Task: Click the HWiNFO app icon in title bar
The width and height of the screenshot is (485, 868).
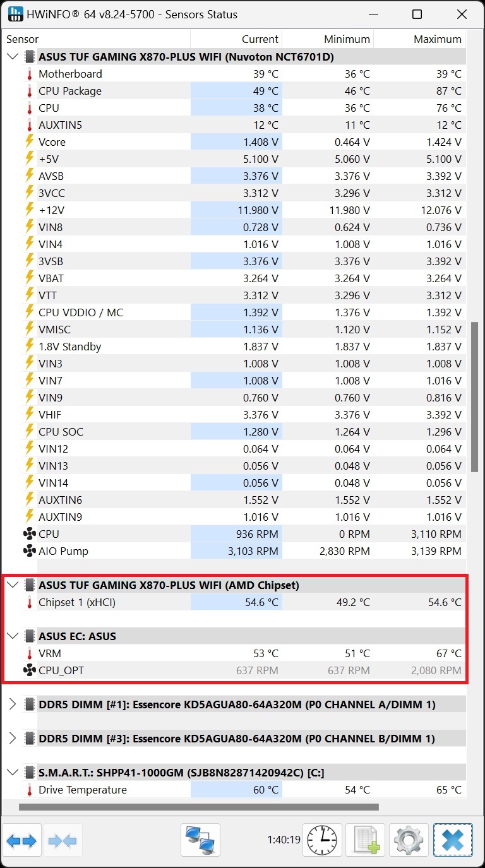Action: (x=16, y=14)
